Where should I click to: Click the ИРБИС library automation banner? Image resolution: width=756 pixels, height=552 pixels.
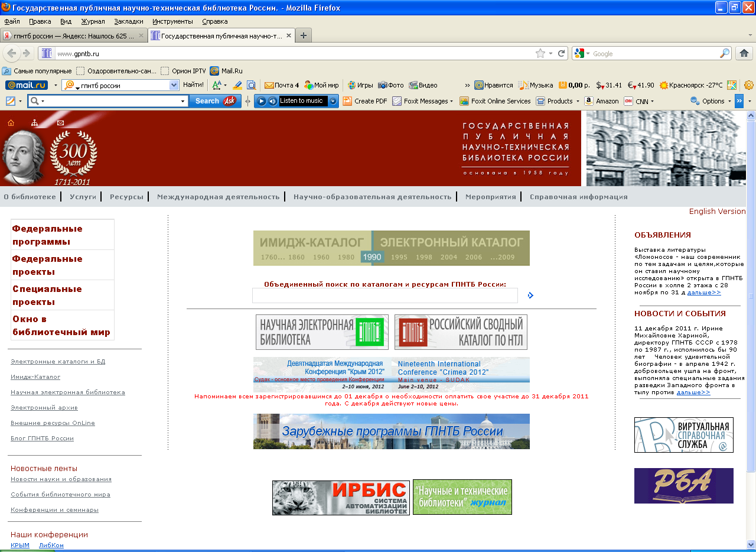point(341,498)
